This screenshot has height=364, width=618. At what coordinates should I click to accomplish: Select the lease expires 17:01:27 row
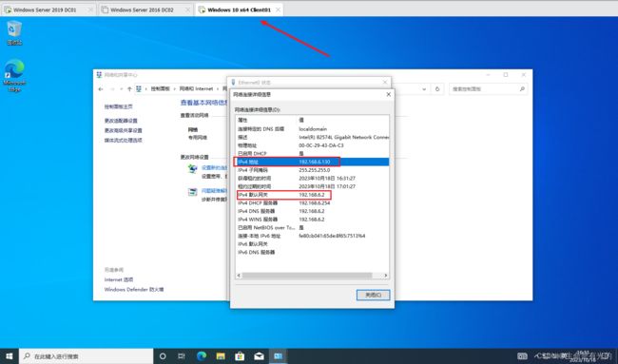point(312,186)
